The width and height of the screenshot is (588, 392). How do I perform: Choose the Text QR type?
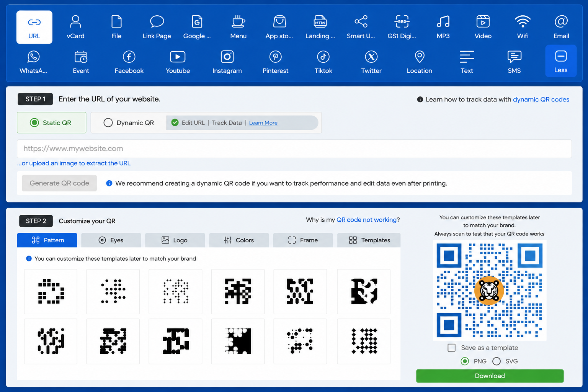click(x=467, y=62)
